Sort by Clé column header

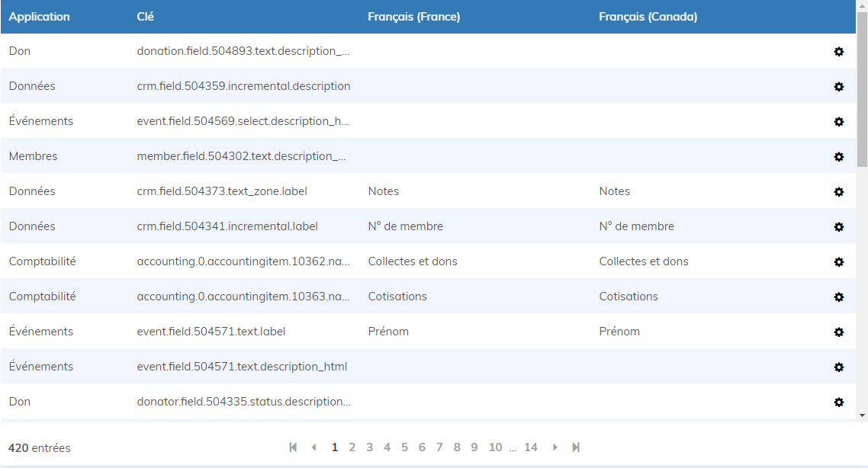(x=145, y=17)
